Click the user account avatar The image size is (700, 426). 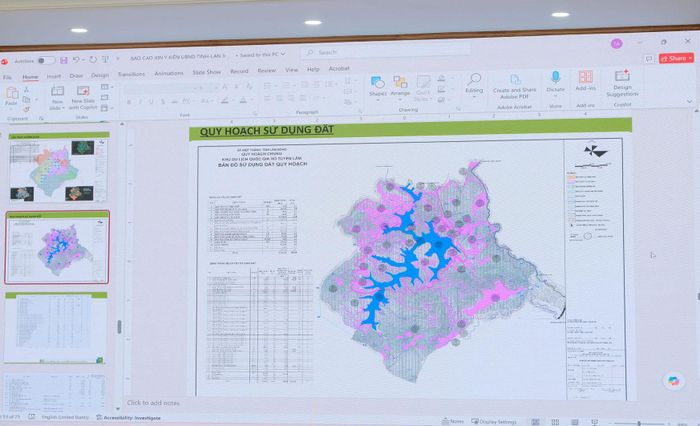(617, 43)
